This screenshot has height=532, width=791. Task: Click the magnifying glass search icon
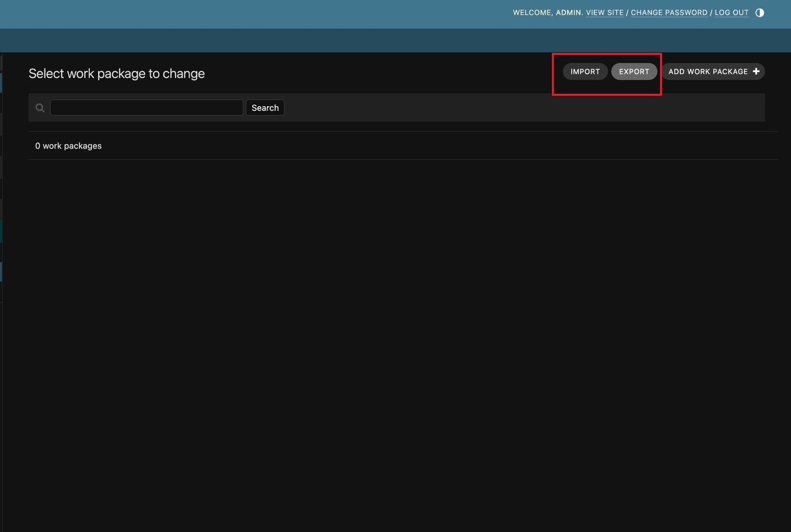point(40,108)
